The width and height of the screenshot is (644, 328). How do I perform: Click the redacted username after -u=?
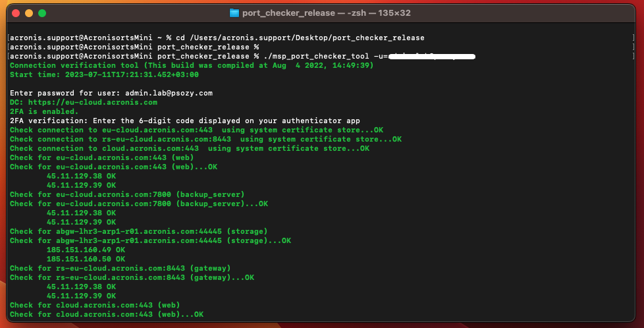point(430,57)
